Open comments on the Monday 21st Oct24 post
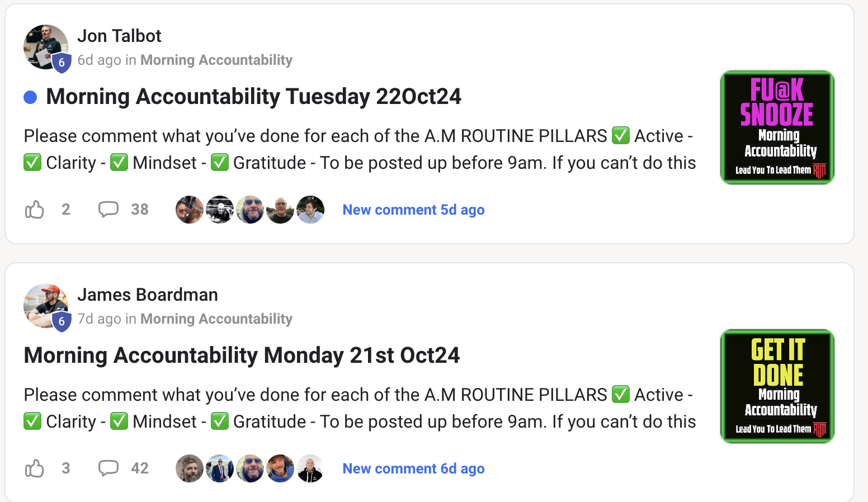The image size is (868, 502). click(x=108, y=468)
